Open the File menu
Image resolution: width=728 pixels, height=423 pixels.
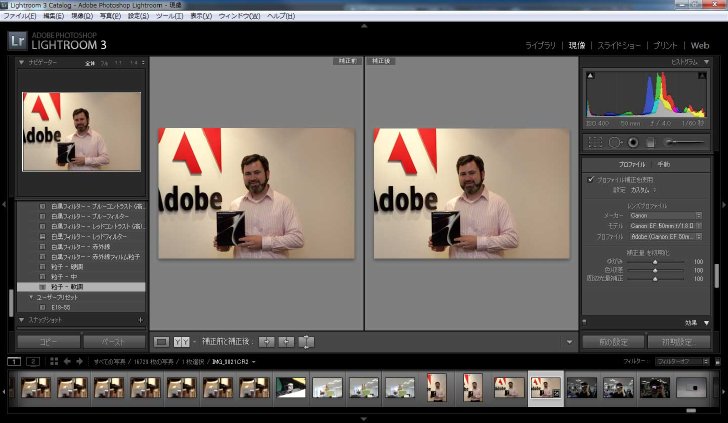pos(20,16)
